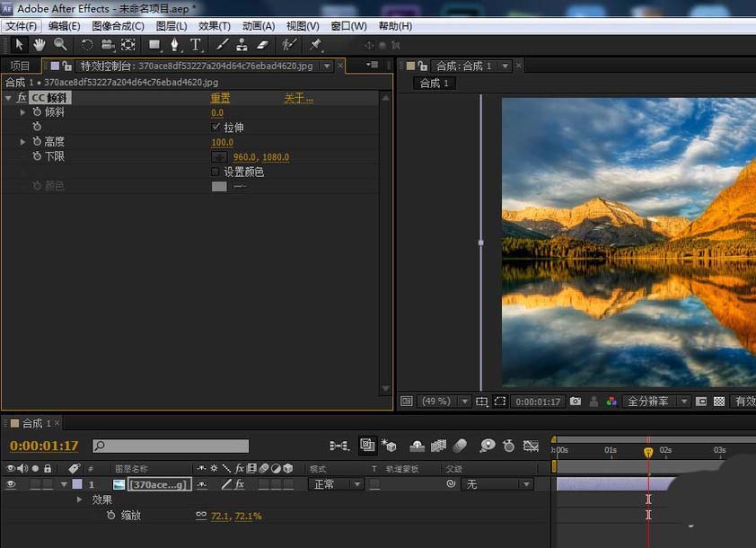This screenshot has height=548, width=756.
Task: Select the Text tool
Action: 196,44
